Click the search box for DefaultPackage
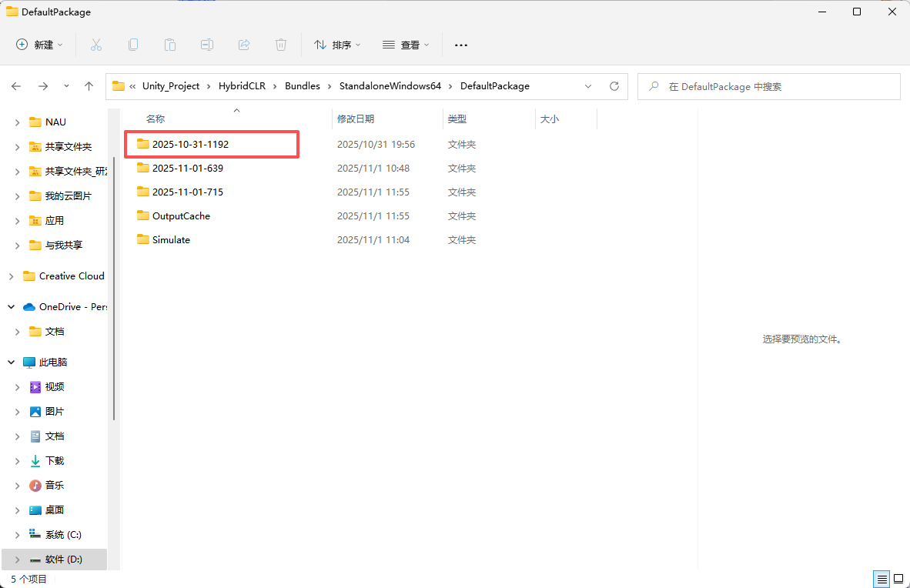The image size is (910, 588). point(769,86)
